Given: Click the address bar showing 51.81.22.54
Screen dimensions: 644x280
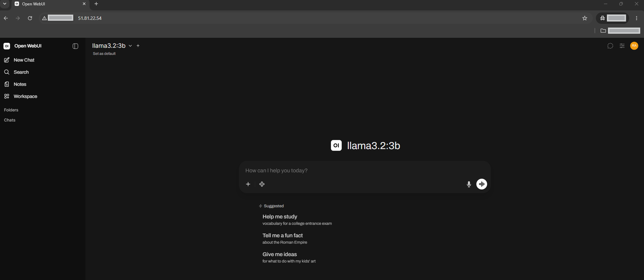Looking at the screenshot, I should click(90, 18).
